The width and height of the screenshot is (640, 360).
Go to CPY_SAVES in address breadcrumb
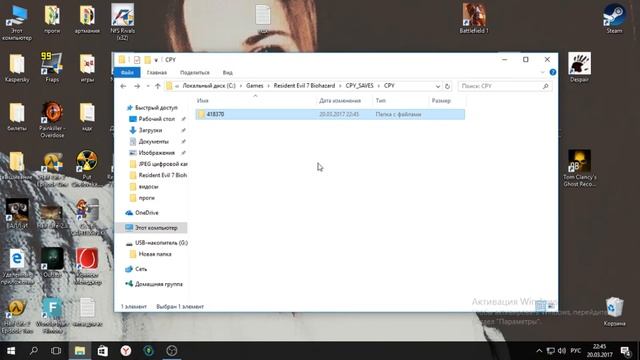pyautogui.click(x=359, y=86)
